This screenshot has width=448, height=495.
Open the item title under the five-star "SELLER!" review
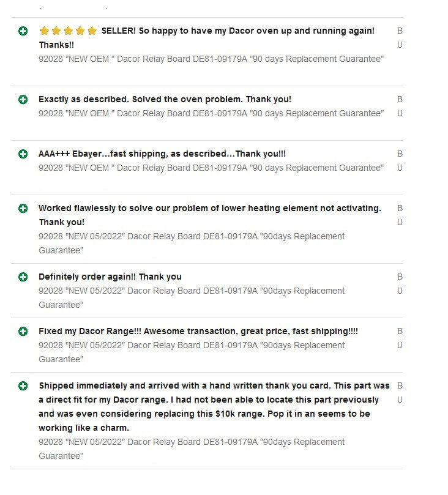point(211,59)
